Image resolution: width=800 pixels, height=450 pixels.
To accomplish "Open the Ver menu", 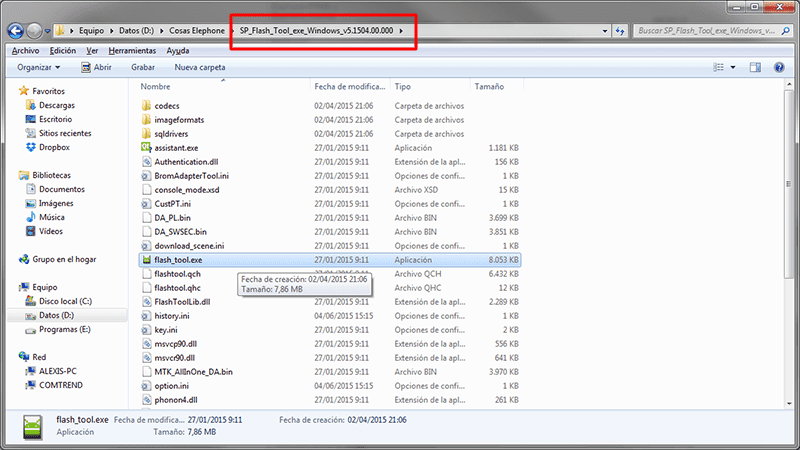I will point(92,51).
